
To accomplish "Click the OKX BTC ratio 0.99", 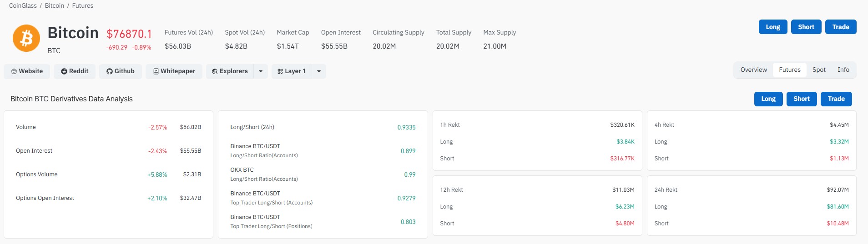I will 410,174.
